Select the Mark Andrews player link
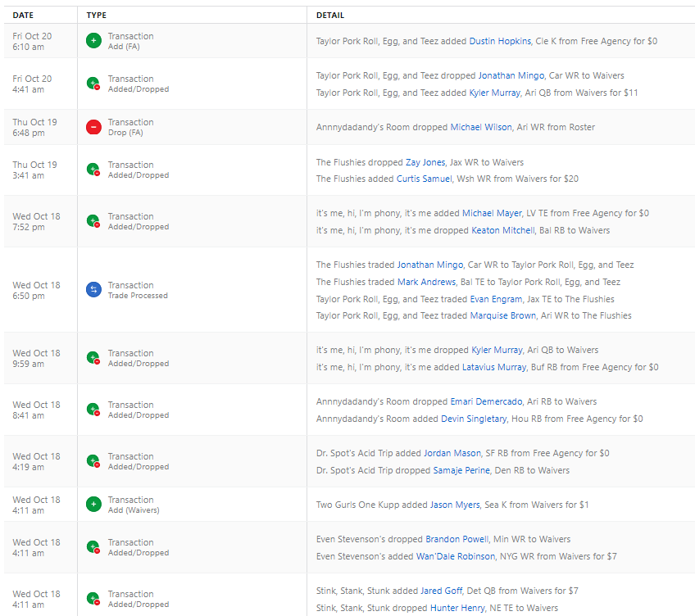The image size is (695, 616). (x=427, y=282)
